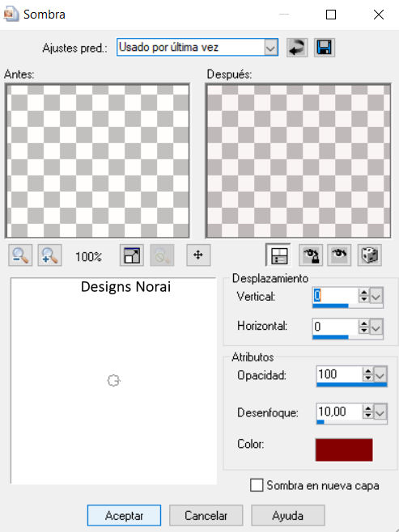This screenshot has width=399, height=532.
Task: Open the Ajustes pred. dropdown list
Action: (x=270, y=47)
